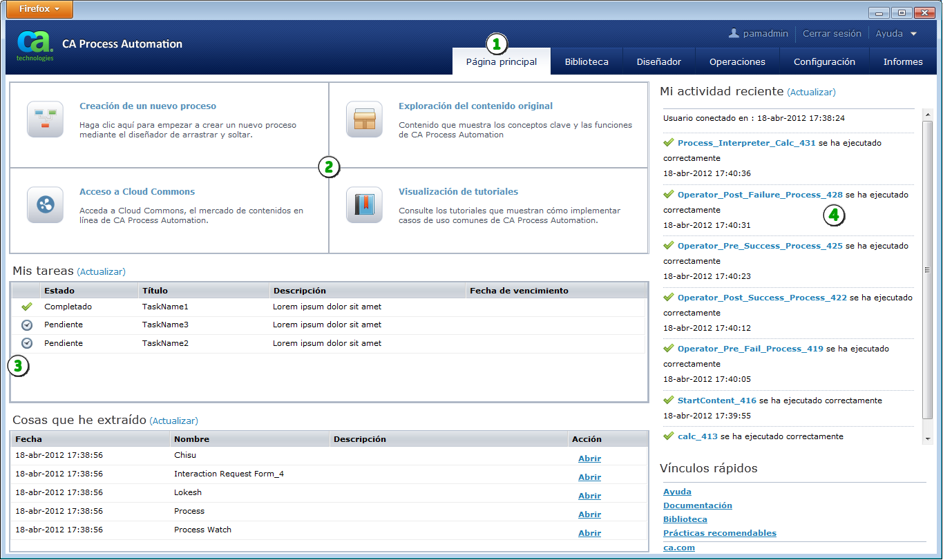
Task: Click the Cloud Commons icon
Action: click(45, 204)
